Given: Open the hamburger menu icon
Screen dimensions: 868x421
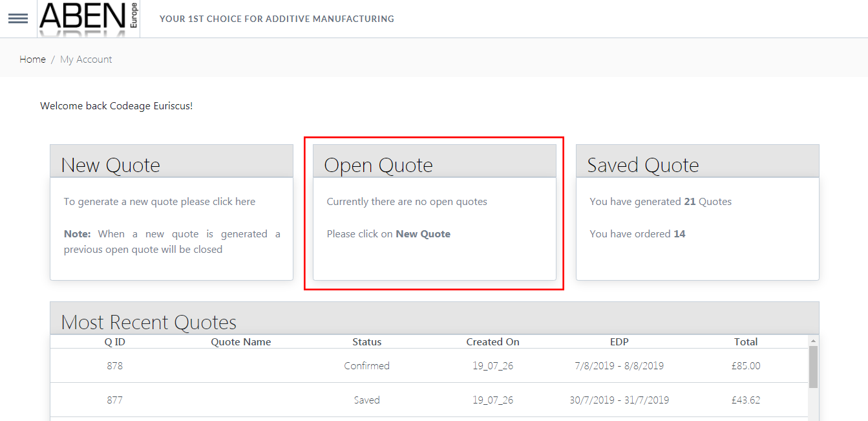Looking at the screenshot, I should [17, 19].
